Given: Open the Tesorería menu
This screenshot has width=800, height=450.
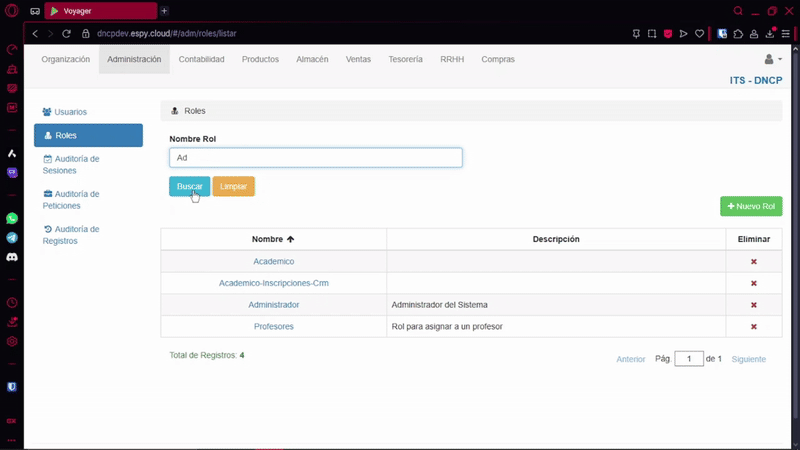Looking at the screenshot, I should (x=405, y=60).
